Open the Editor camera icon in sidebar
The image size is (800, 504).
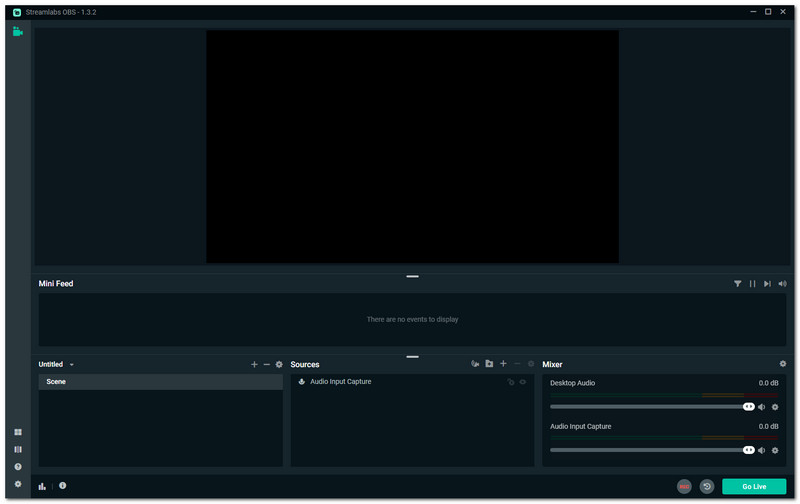pyautogui.click(x=18, y=32)
